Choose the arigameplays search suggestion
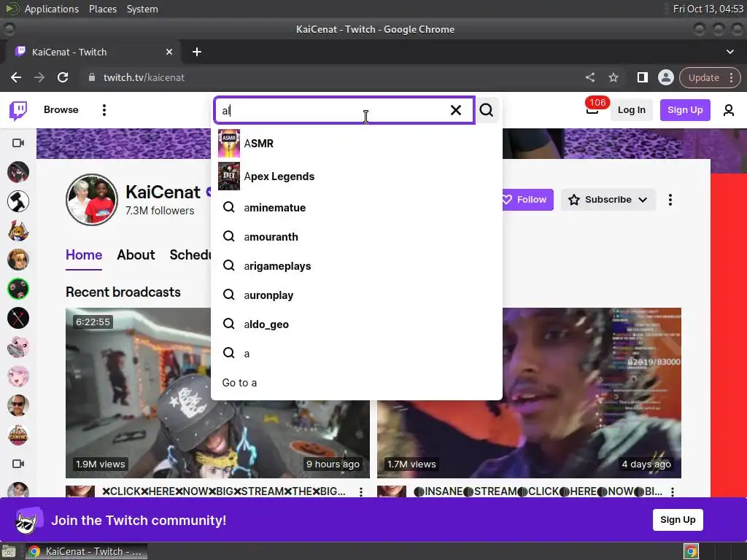Screen dimensions: 747x560 [x=356, y=265]
